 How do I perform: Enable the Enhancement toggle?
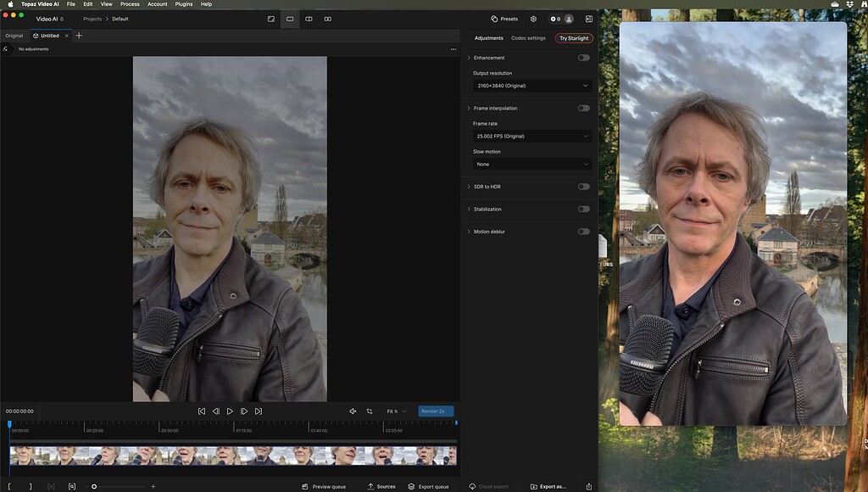click(x=583, y=58)
